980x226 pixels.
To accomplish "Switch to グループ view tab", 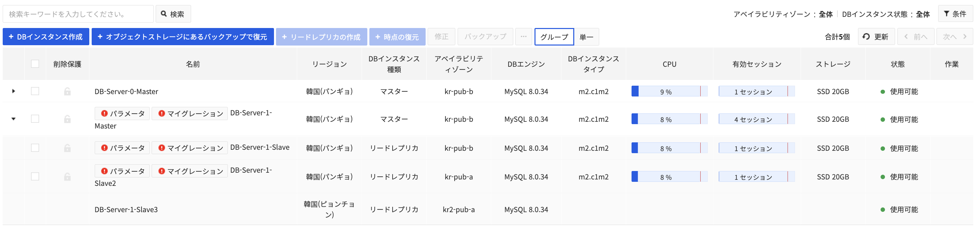I will pyautogui.click(x=554, y=37).
